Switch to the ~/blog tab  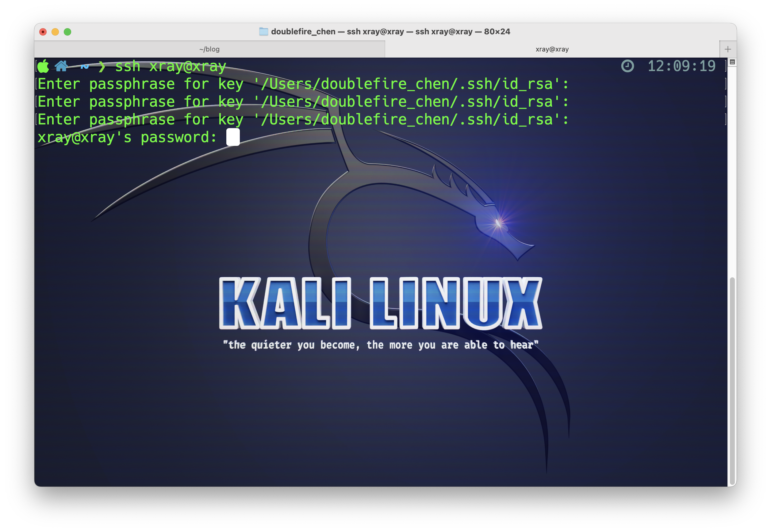click(x=209, y=49)
